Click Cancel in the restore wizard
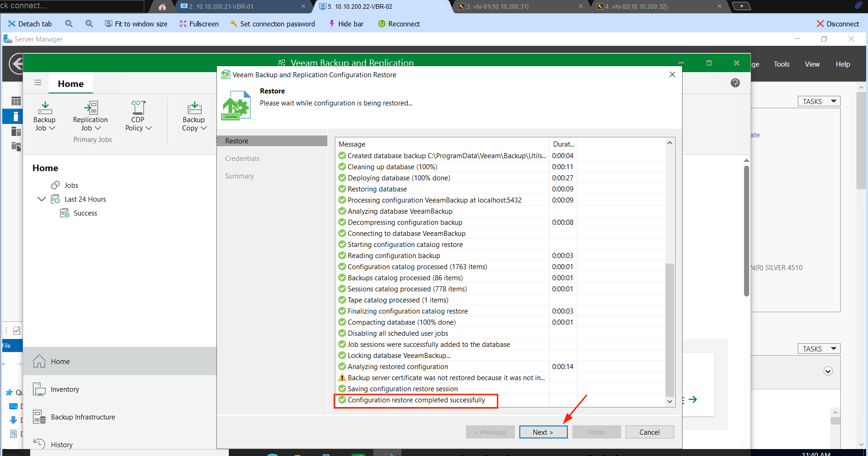The width and height of the screenshot is (868, 456). point(650,432)
